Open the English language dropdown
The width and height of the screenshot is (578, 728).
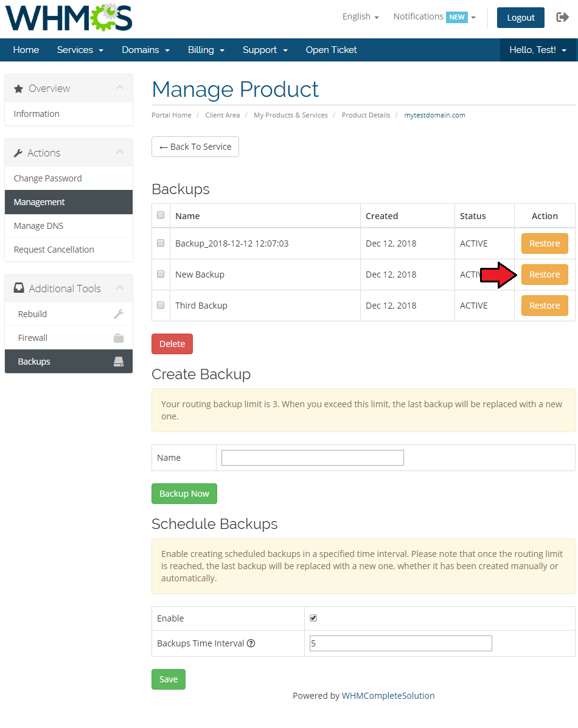[361, 16]
